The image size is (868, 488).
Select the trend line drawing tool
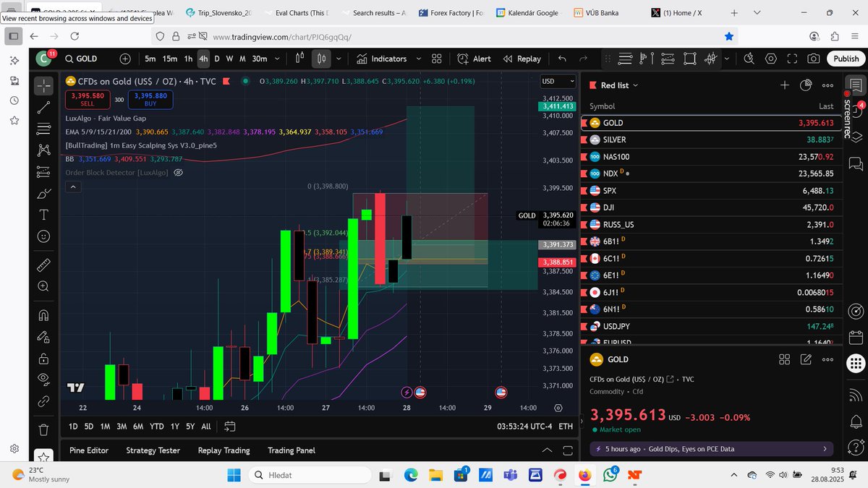44,108
